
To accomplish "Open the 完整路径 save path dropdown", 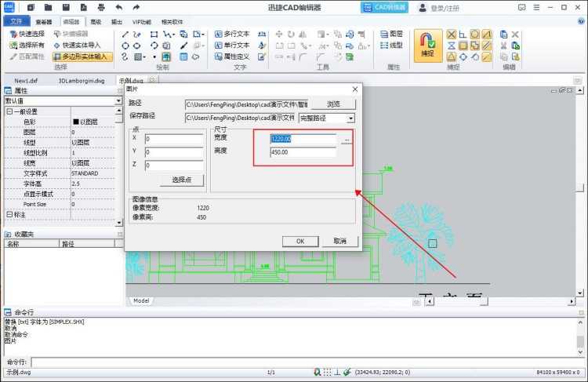I will 350,118.
